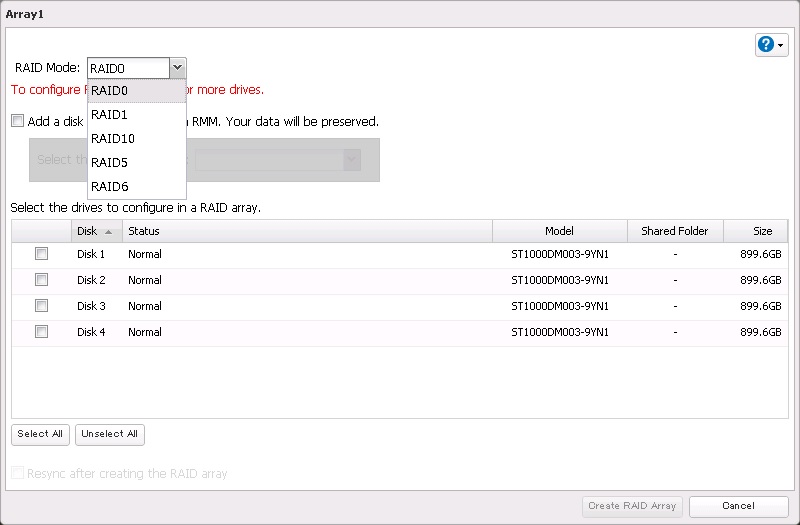Click the Shared Folder column header
The image size is (800, 525).
[x=675, y=231]
